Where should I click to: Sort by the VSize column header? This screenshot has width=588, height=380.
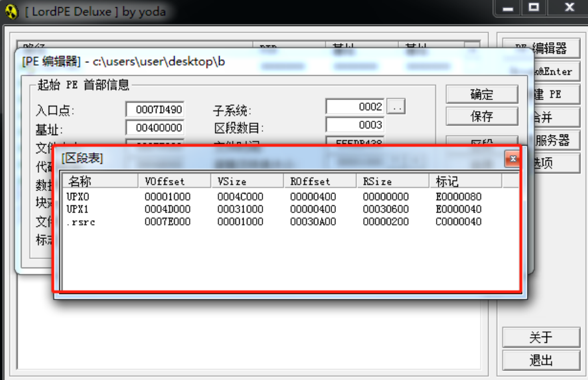pos(247,181)
